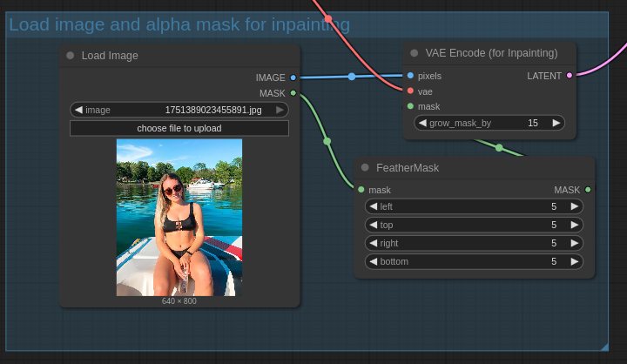Click the MASK output socket on FeatherMask

coord(588,190)
